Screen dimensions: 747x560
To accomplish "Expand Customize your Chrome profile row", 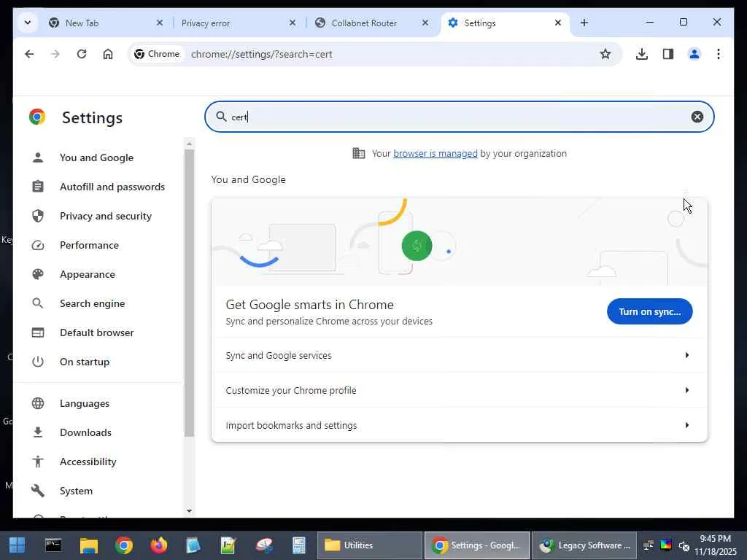I will tap(460, 390).
